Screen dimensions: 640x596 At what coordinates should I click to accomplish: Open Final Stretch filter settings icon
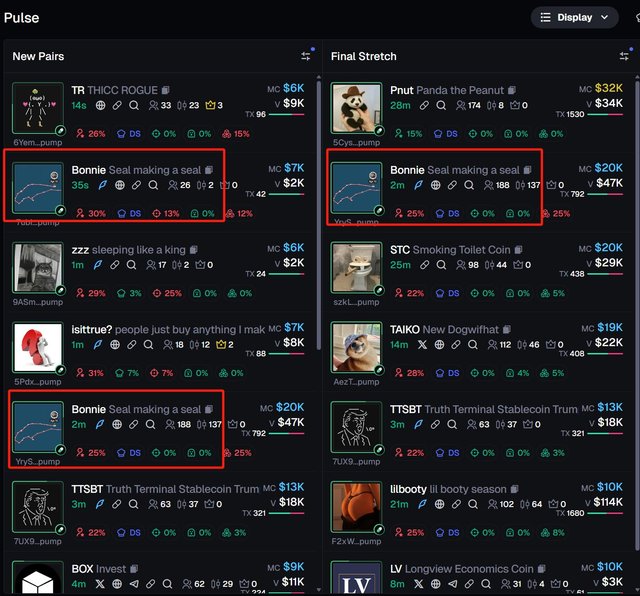(624, 56)
